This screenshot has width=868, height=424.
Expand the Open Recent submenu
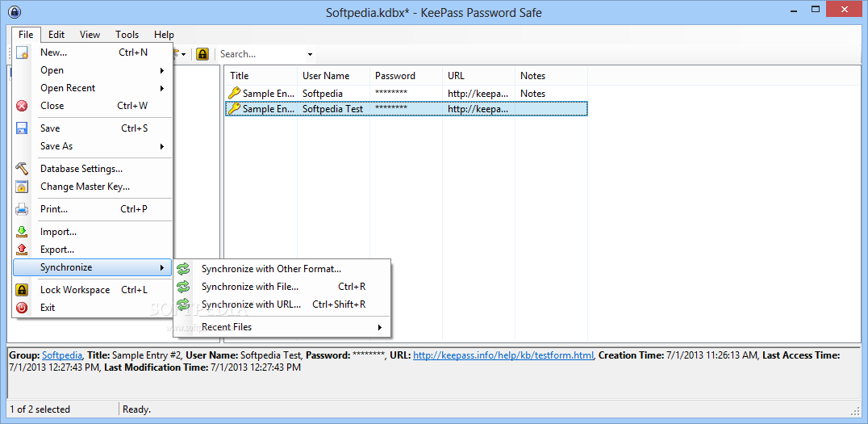click(x=162, y=88)
